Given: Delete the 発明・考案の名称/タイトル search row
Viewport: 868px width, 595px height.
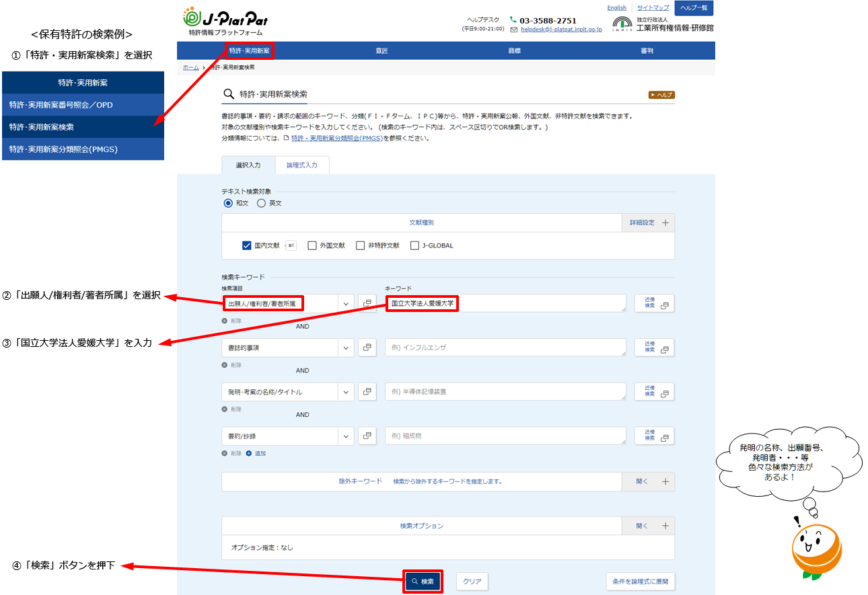Looking at the screenshot, I should coord(231,409).
